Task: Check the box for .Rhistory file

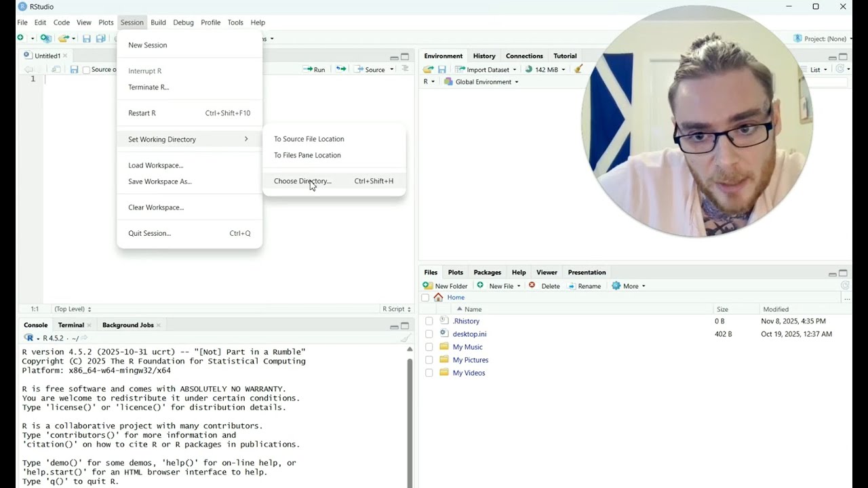Action: 429,321
